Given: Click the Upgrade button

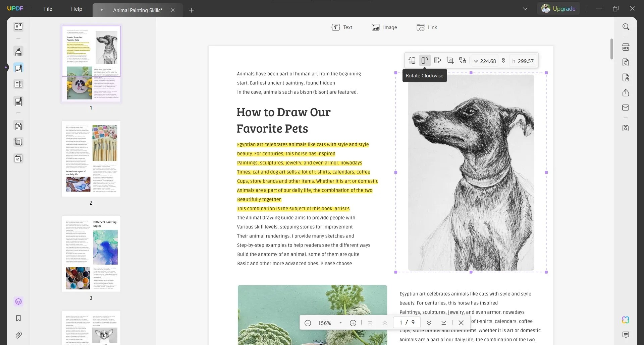Looking at the screenshot, I should pos(564,8).
